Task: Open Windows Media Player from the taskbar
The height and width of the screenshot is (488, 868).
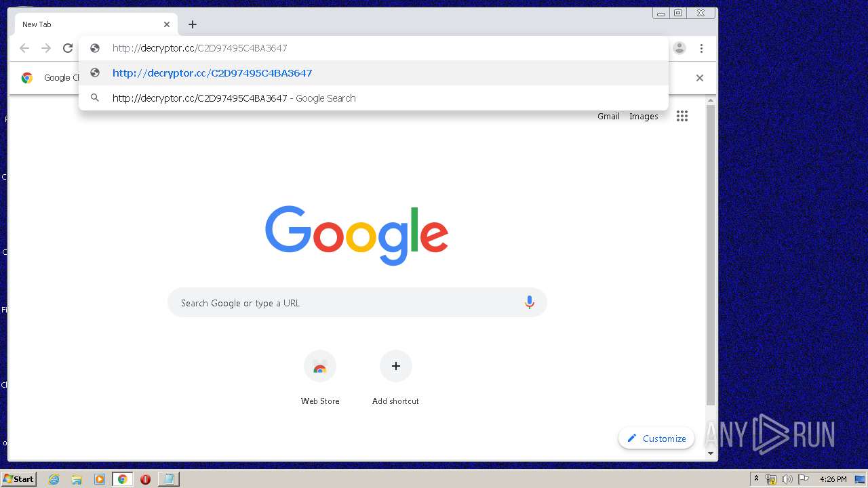Action: (x=100, y=479)
